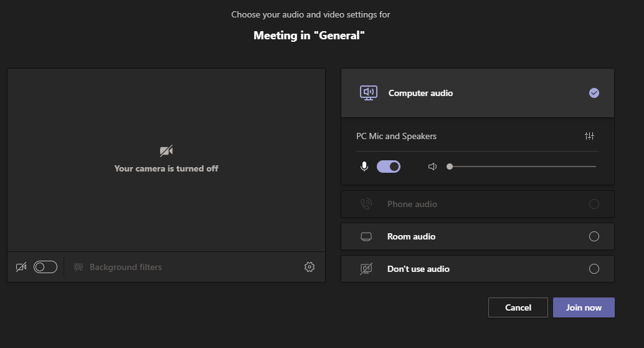
Task: Click the Computer audio checkmark
Action: [x=594, y=93]
